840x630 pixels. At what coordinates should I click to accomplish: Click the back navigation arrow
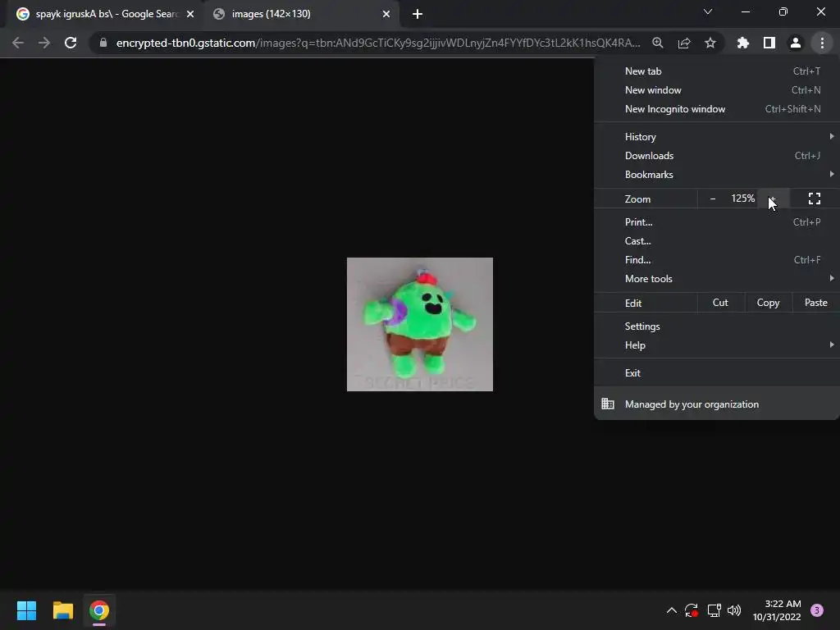[18, 43]
